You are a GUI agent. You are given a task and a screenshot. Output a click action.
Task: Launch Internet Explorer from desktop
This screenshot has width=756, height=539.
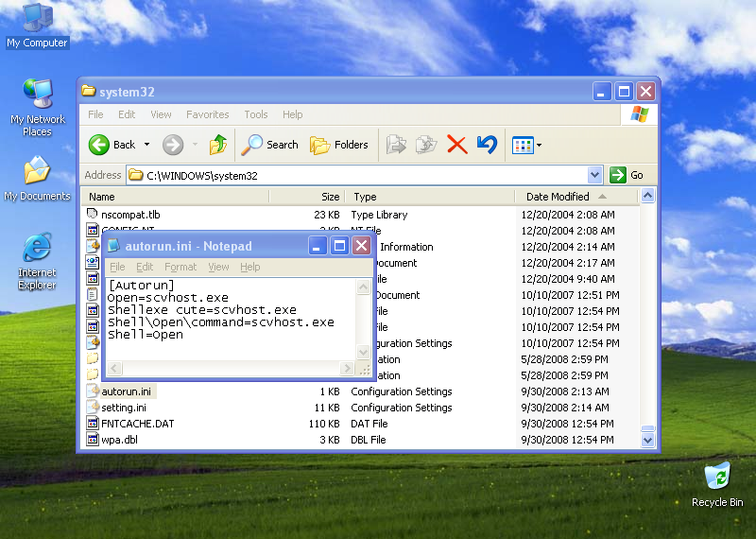(37, 261)
